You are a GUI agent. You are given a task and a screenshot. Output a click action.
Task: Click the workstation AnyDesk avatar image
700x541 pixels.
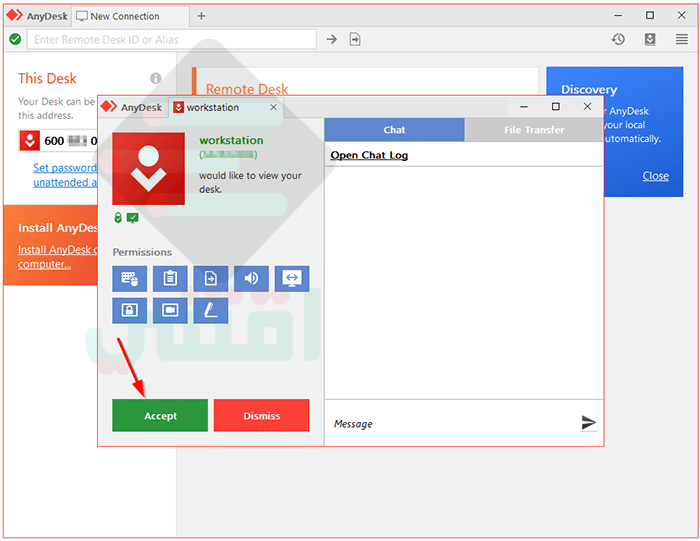click(149, 169)
